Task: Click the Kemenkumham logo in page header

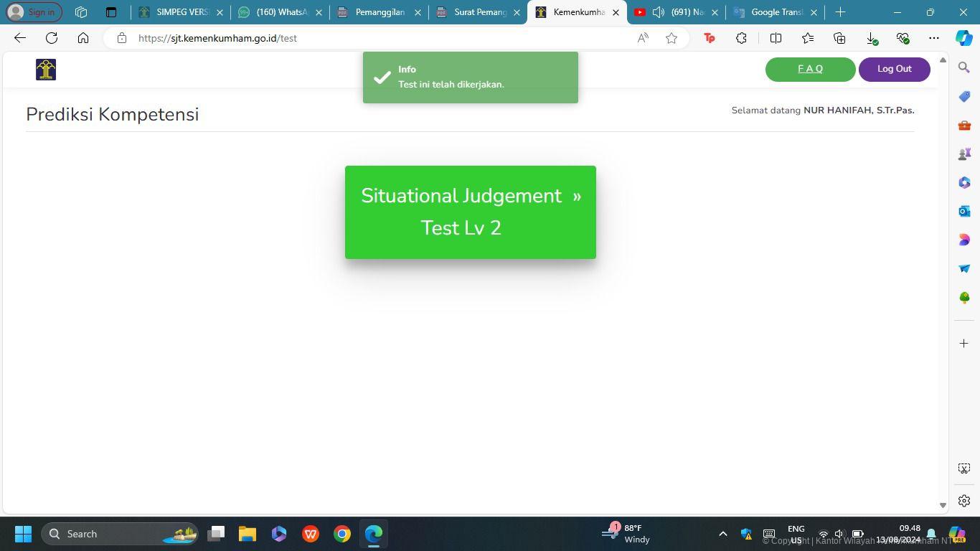Action: click(46, 70)
